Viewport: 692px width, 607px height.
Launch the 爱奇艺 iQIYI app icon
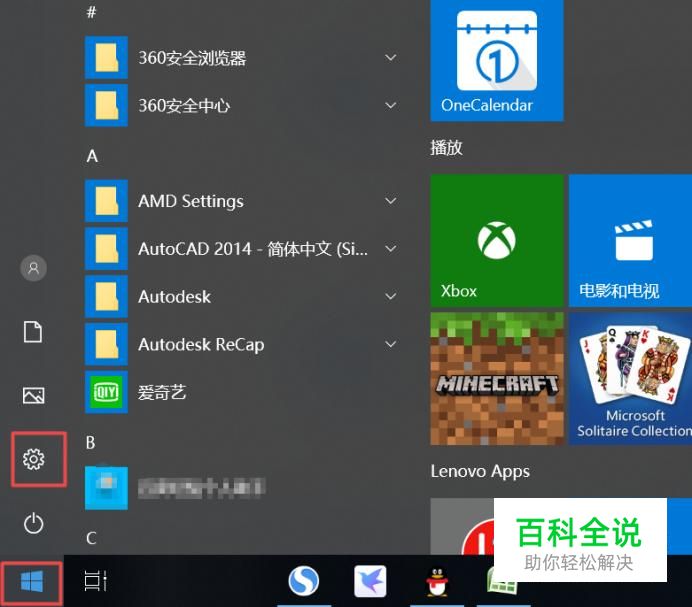pyautogui.click(x=106, y=392)
